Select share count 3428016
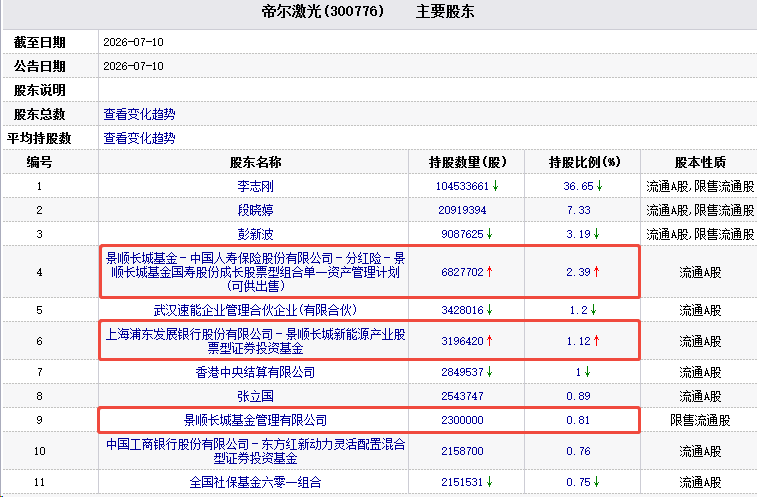757x497 pixels. tap(462, 310)
